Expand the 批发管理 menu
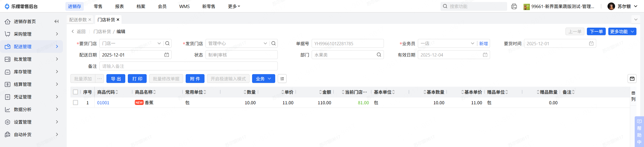Screen dimensions: 644x147 (57, 59)
